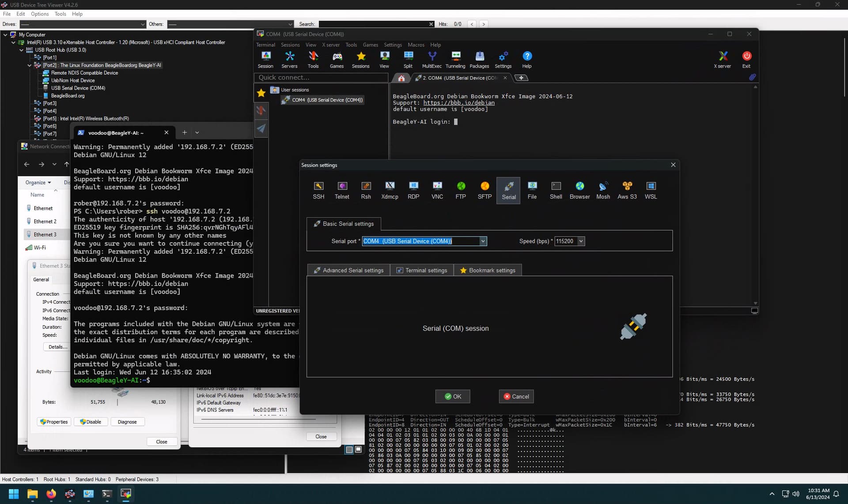The image size is (848, 504).
Task: Click MobaXterm Tools toolbar icon
Action: coord(313,60)
